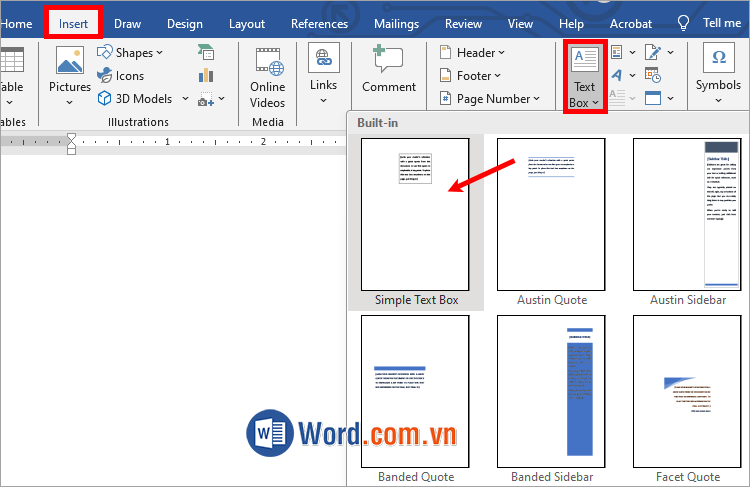Image resolution: width=750 pixels, height=487 pixels.
Task: Open the Help tab
Action: 571,23
